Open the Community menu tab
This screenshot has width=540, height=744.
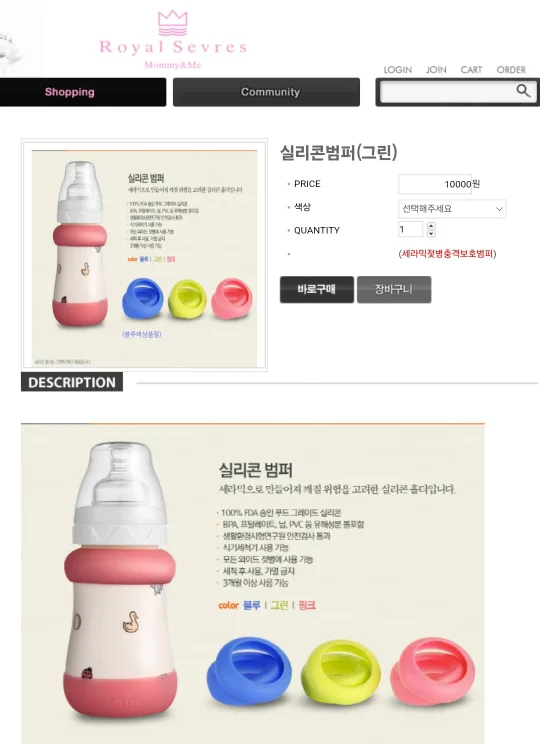[x=266, y=92]
